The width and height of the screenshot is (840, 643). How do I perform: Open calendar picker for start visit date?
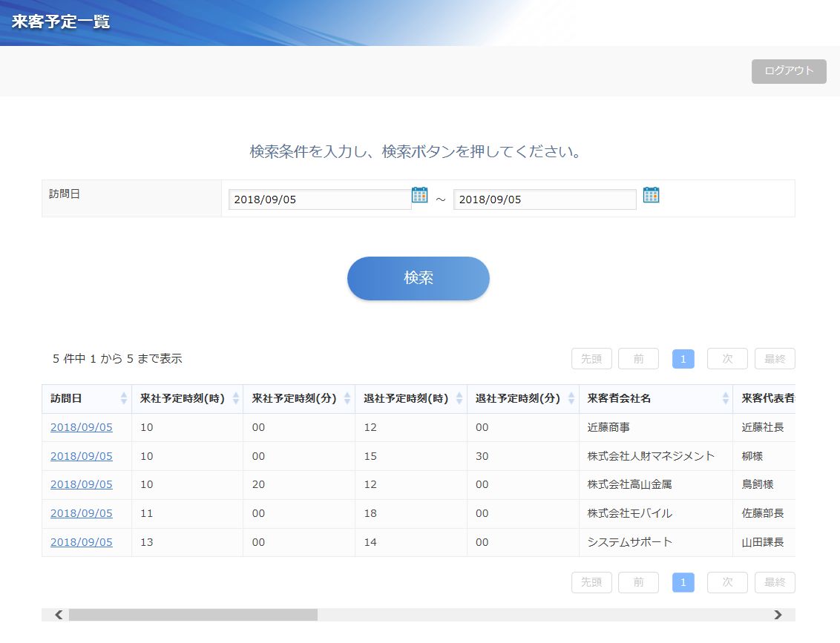(x=419, y=195)
